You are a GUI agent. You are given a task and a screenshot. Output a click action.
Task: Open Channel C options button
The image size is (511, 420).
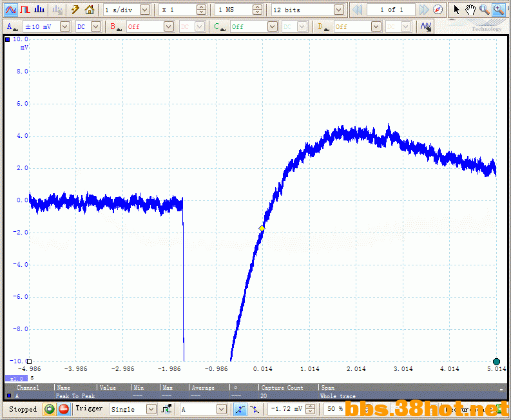[220, 26]
